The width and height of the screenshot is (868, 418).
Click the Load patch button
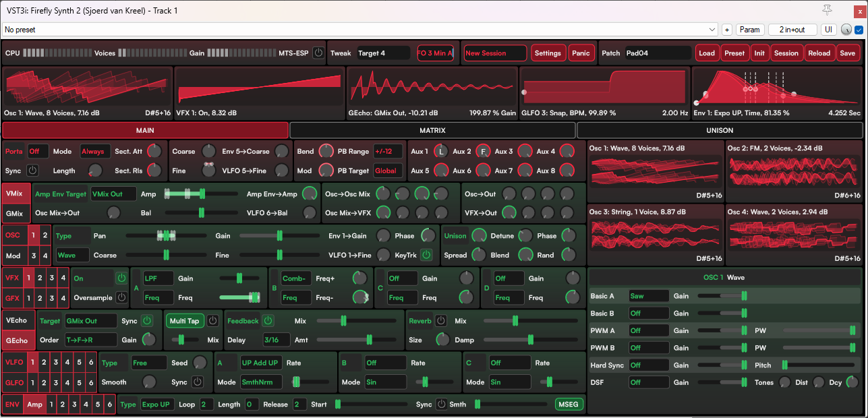click(706, 53)
